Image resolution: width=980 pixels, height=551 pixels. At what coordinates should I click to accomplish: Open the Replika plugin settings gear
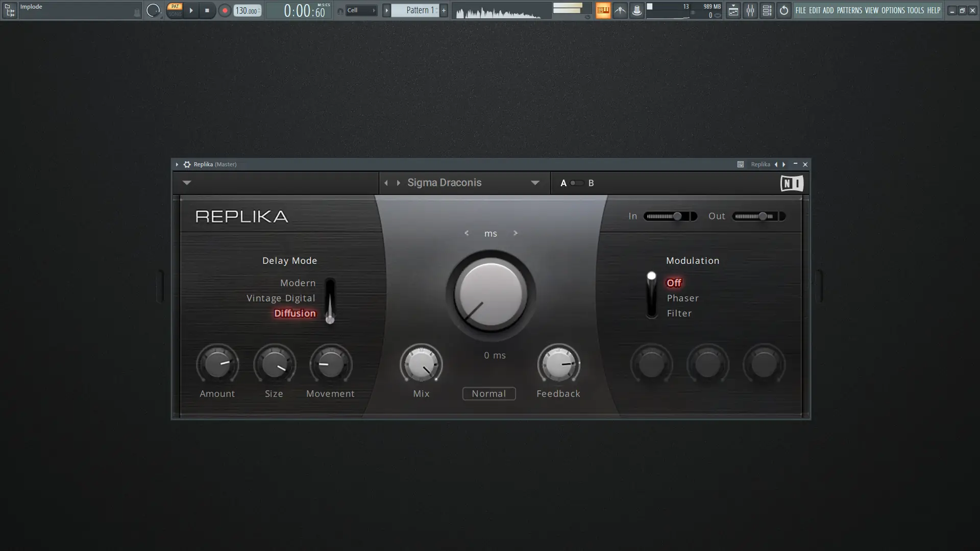click(187, 164)
